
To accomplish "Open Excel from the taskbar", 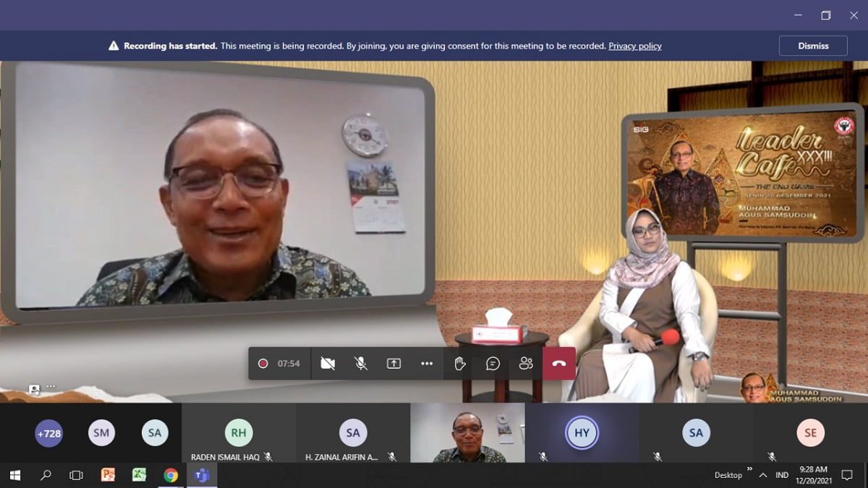I will (139, 475).
